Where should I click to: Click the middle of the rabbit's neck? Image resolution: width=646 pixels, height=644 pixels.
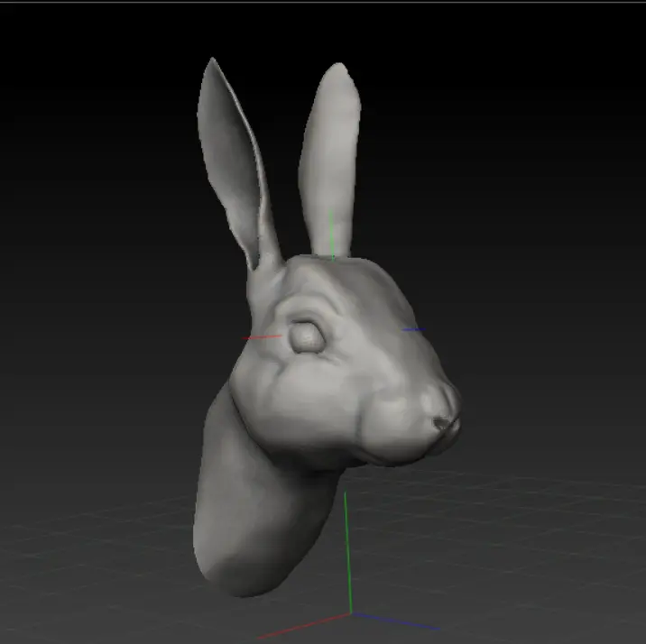click(255, 494)
